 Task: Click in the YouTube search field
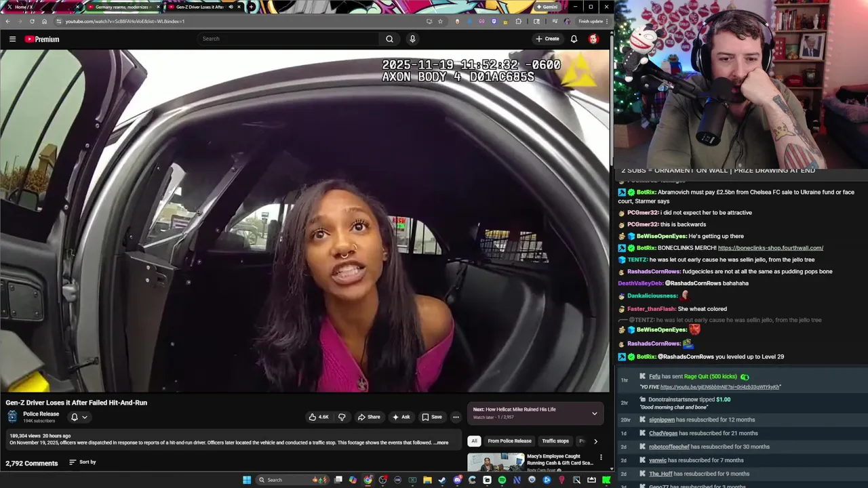click(x=288, y=39)
